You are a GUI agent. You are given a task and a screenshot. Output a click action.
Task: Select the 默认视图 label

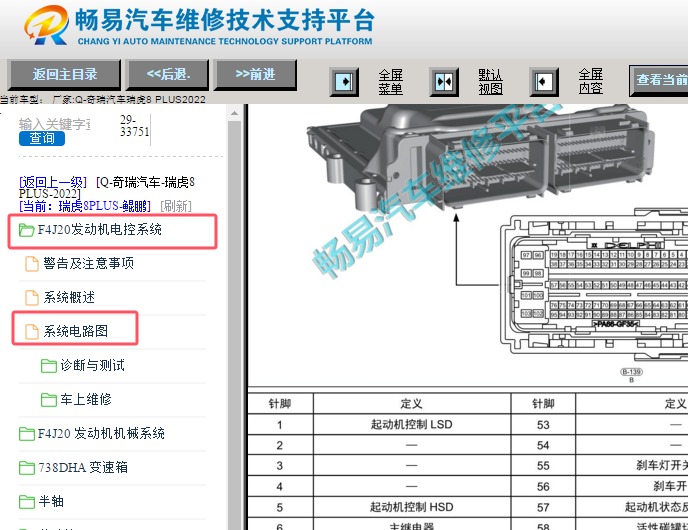(x=491, y=82)
